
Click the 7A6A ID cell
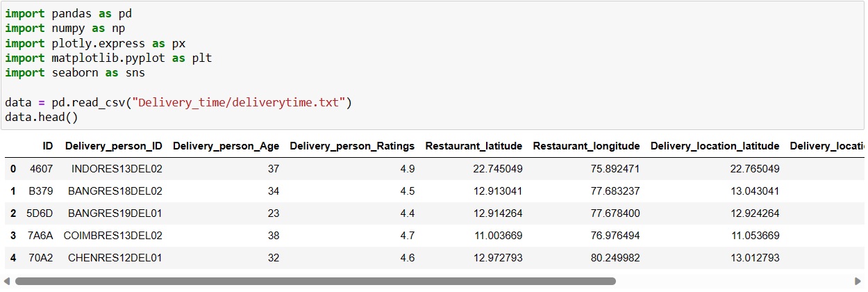coord(40,236)
